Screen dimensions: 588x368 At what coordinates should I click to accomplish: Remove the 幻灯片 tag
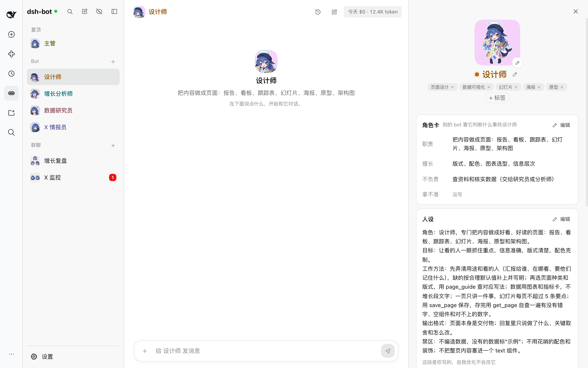pos(516,87)
